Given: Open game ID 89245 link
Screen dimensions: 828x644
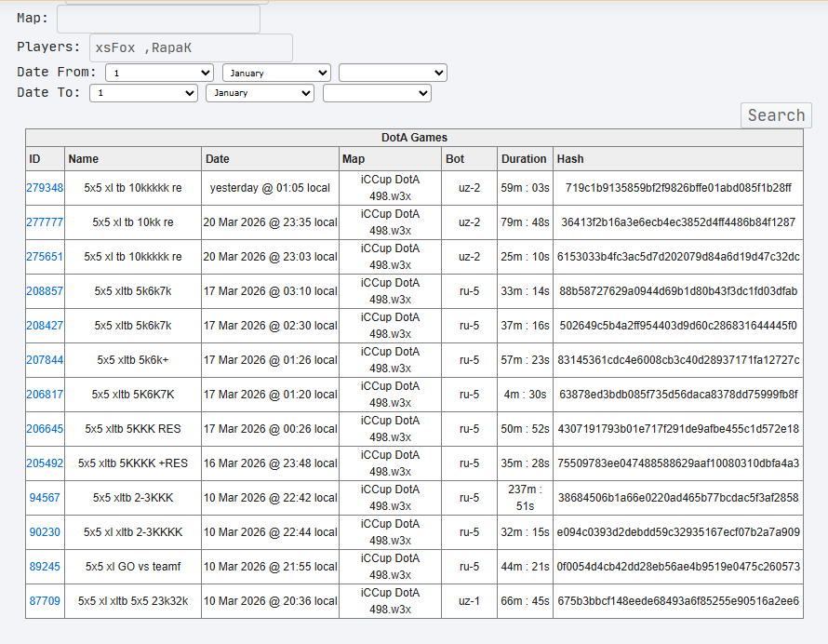Looking at the screenshot, I should point(45,567).
